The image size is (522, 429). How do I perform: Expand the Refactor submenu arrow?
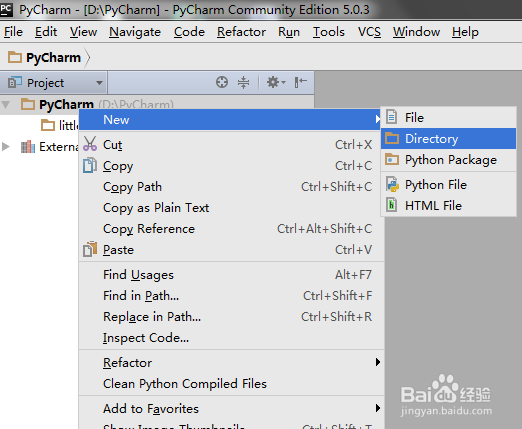click(x=377, y=362)
